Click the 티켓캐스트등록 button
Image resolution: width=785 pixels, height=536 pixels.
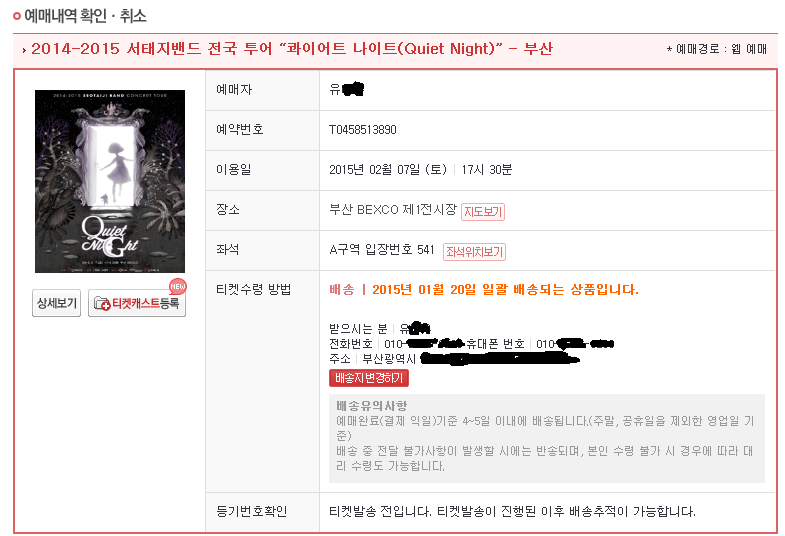point(137,303)
